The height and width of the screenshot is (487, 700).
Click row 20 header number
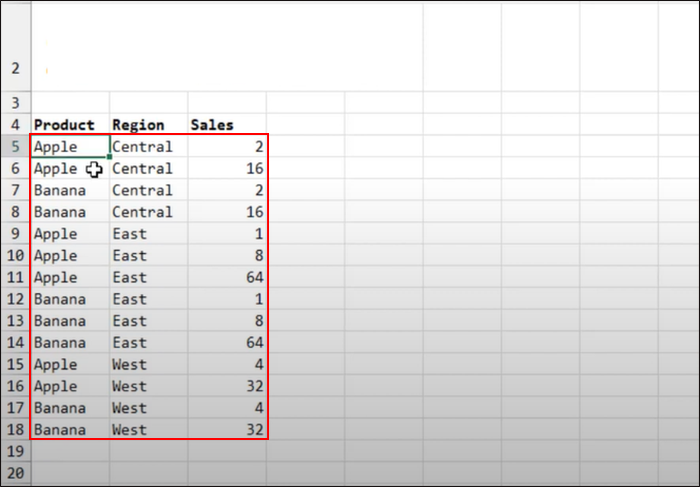15,473
